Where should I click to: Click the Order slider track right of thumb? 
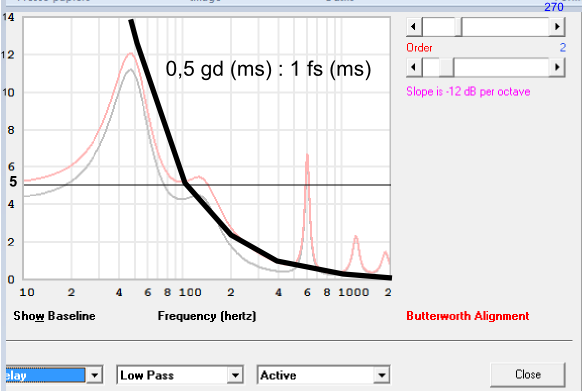tap(502, 68)
